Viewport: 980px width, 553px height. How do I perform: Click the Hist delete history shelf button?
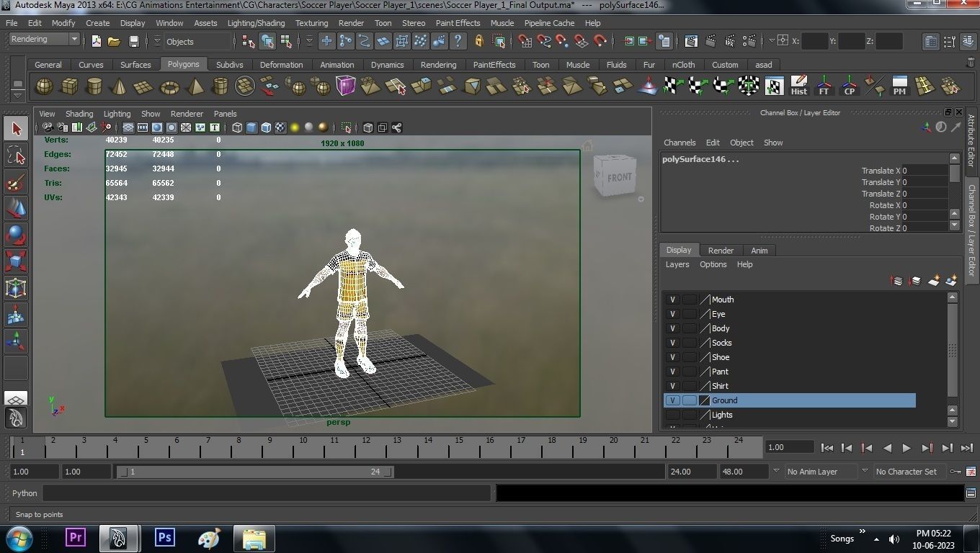799,86
